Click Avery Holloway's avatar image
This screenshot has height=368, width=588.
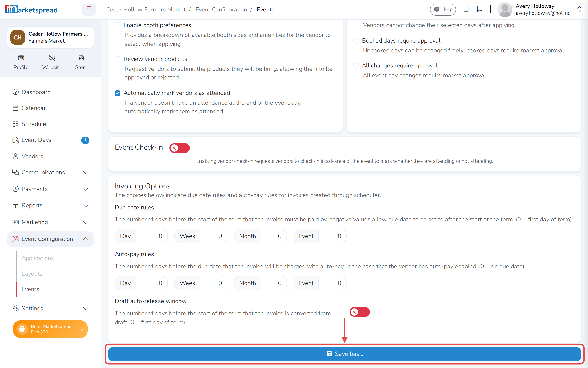click(505, 9)
